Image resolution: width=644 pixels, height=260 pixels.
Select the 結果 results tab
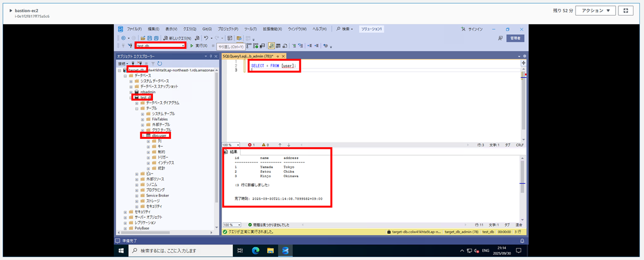point(232,152)
